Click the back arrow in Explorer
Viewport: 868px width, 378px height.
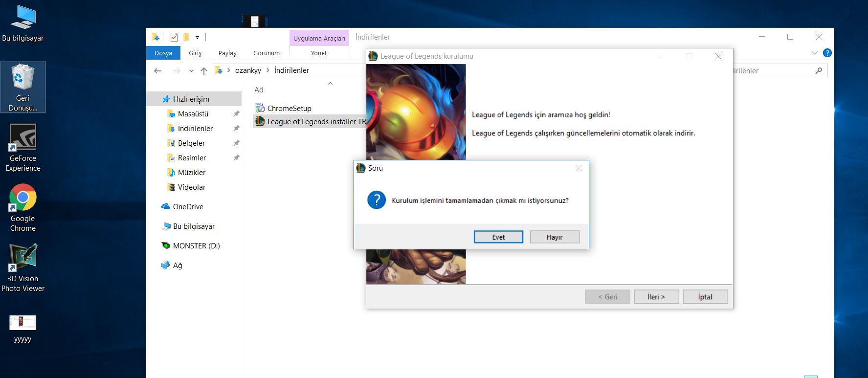tap(157, 70)
